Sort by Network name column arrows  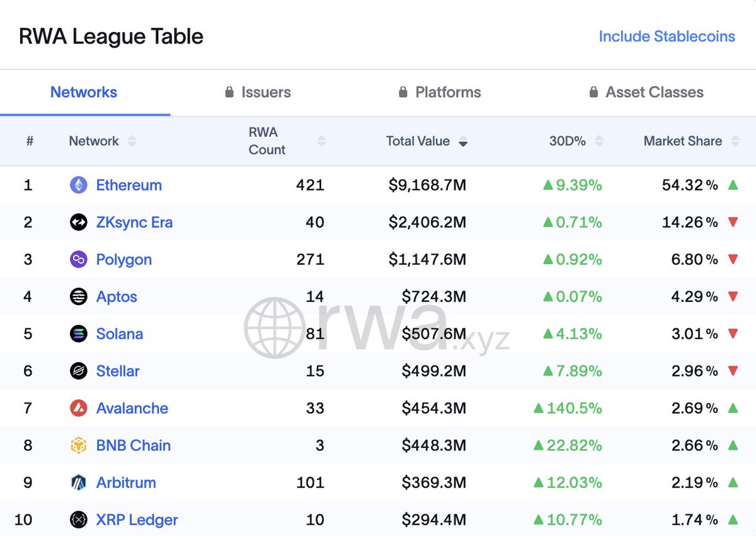point(132,141)
